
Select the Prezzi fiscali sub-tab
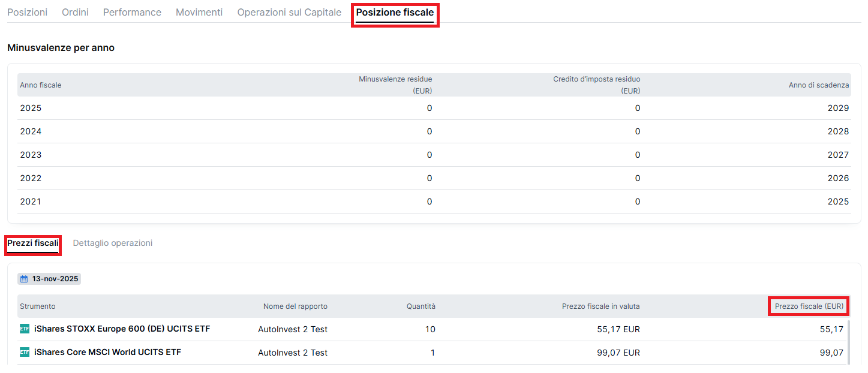pyautogui.click(x=33, y=243)
